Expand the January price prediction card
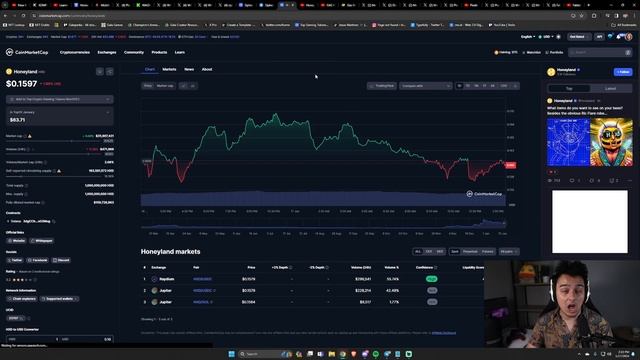 click(60, 116)
